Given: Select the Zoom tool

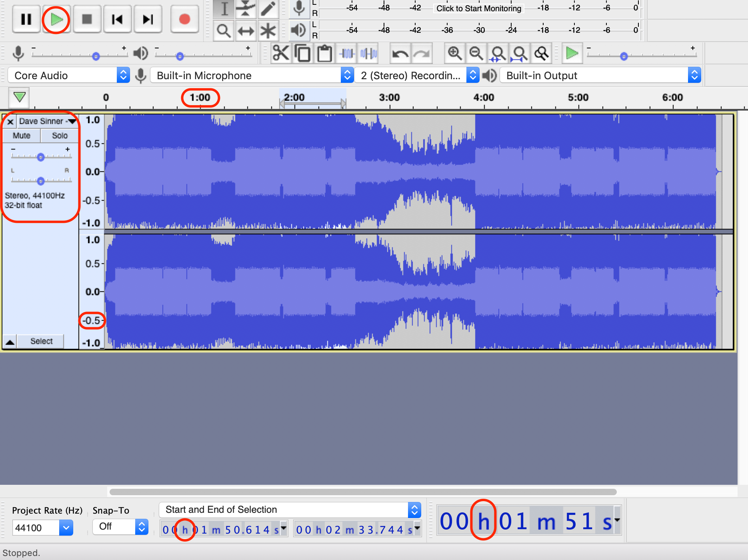Looking at the screenshot, I should point(223,30).
